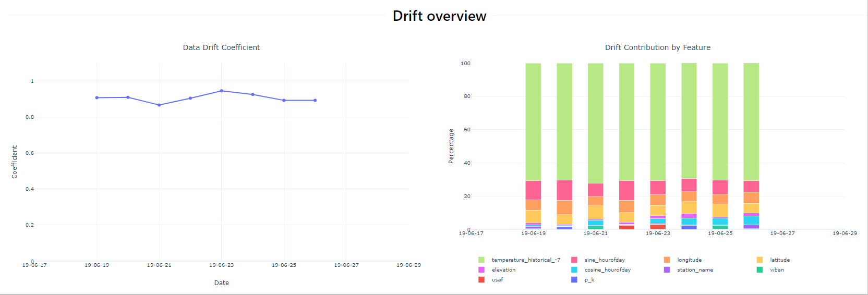Click the latitude legend color swatch

(x=759, y=260)
